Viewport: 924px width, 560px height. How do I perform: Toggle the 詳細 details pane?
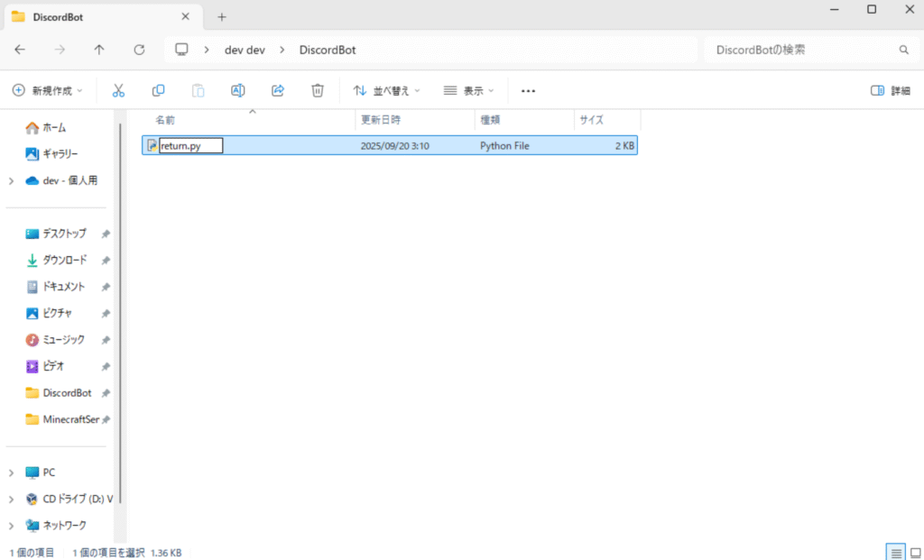890,90
